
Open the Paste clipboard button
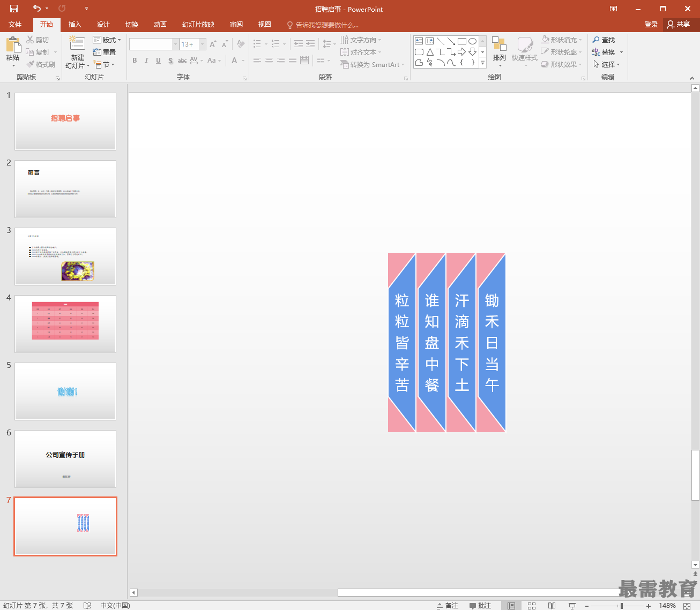coord(13,52)
